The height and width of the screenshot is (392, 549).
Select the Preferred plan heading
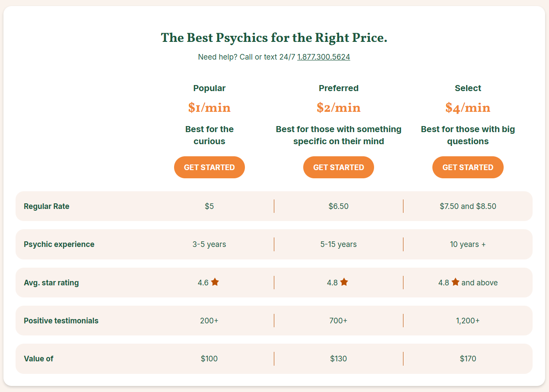(x=338, y=88)
